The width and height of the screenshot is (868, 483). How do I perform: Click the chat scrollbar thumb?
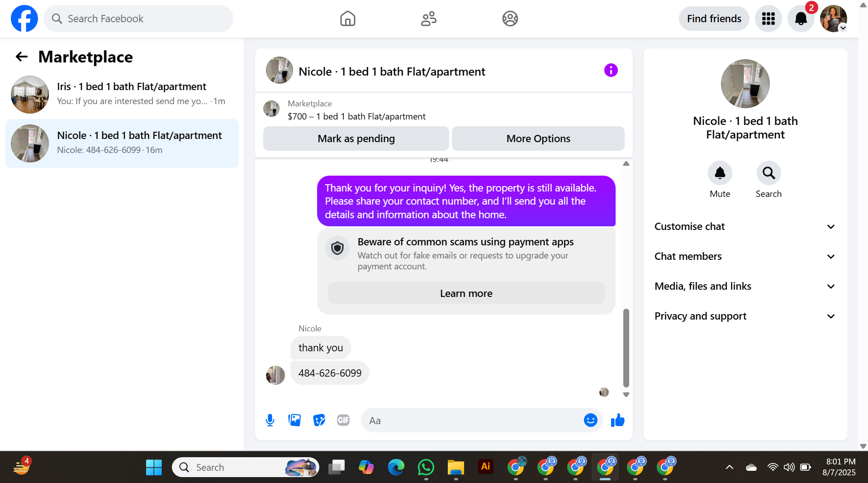tap(626, 348)
